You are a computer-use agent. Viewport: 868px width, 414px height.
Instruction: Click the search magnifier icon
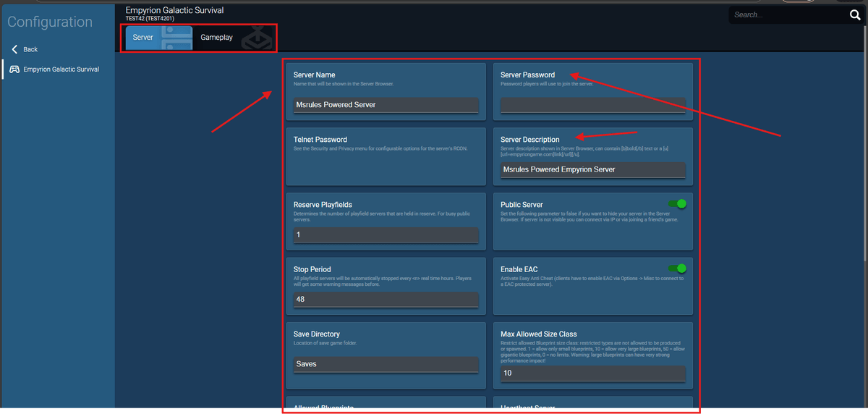tap(854, 14)
